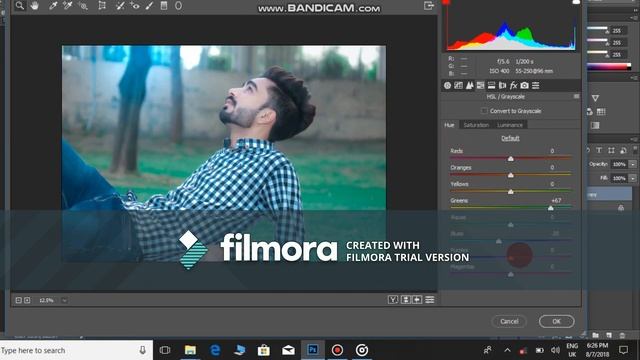Viewport: 640px width, 360px height.
Task: Pick the White Balance eyedropper tool
Action: tap(53, 6)
